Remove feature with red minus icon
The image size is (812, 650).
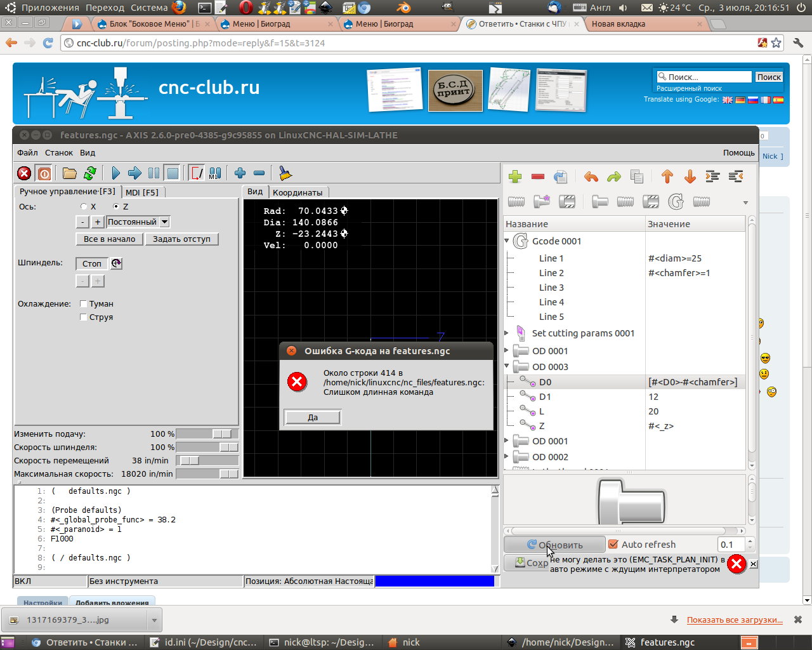point(538,176)
